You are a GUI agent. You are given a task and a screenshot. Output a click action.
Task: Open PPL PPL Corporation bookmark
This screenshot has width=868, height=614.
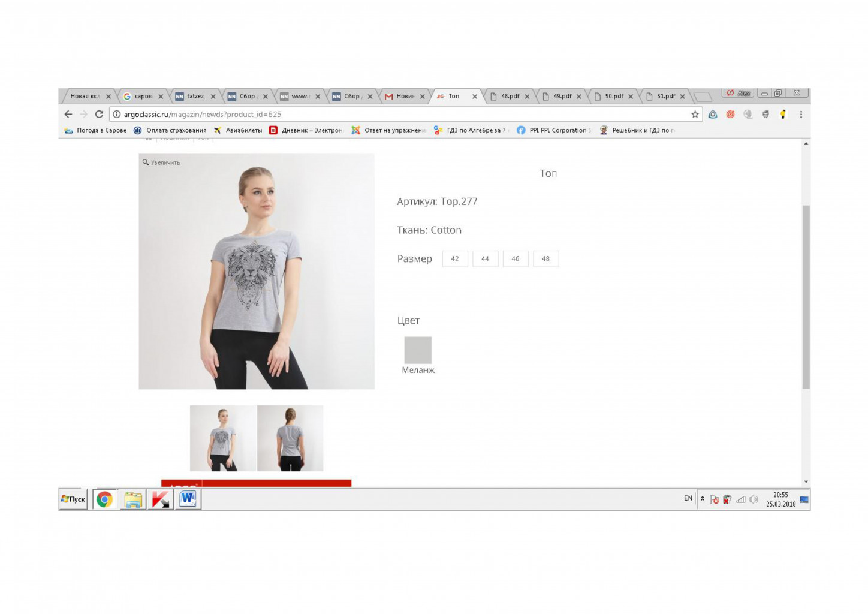(554, 130)
